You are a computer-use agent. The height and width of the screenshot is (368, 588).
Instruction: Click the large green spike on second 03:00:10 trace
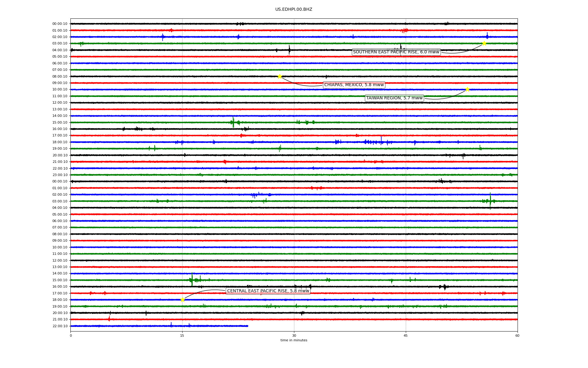[x=490, y=201]
